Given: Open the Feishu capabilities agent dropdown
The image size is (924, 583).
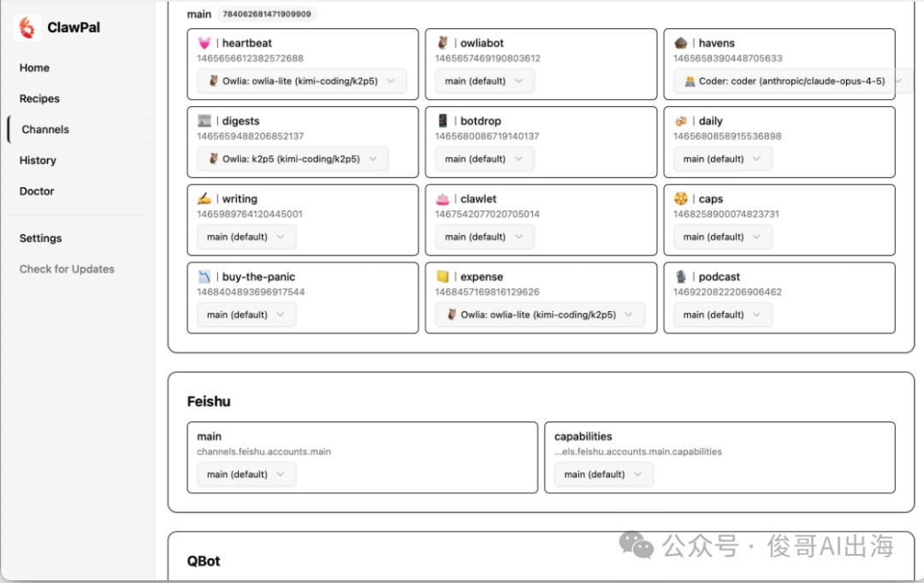Looking at the screenshot, I should (603, 474).
